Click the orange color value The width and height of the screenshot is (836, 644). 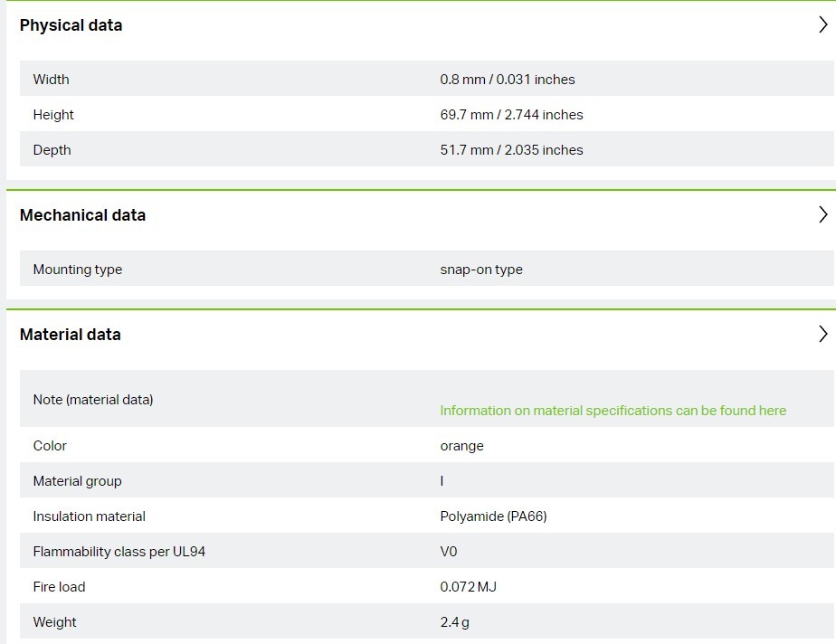[x=461, y=446]
